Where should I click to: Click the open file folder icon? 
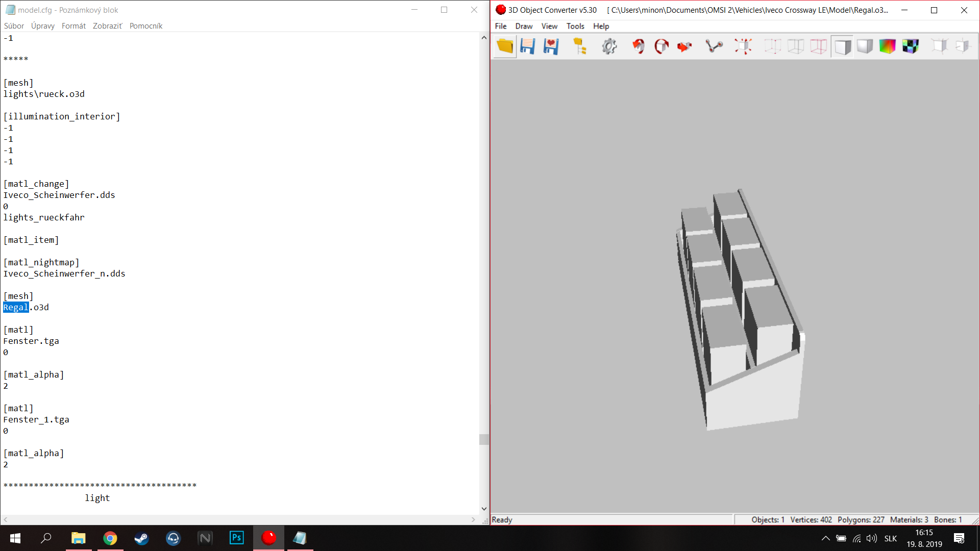tap(505, 46)
